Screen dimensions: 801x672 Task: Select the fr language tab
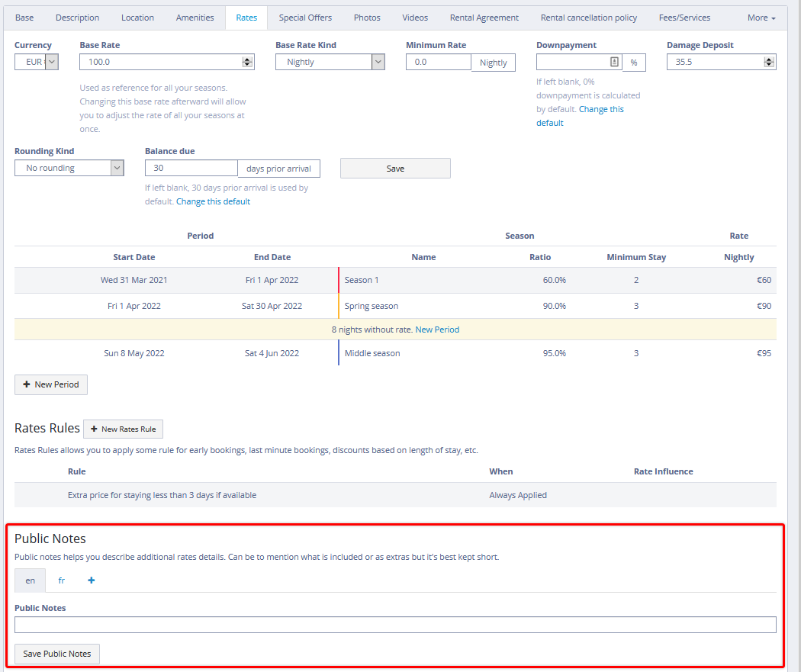tap(62, 580)
